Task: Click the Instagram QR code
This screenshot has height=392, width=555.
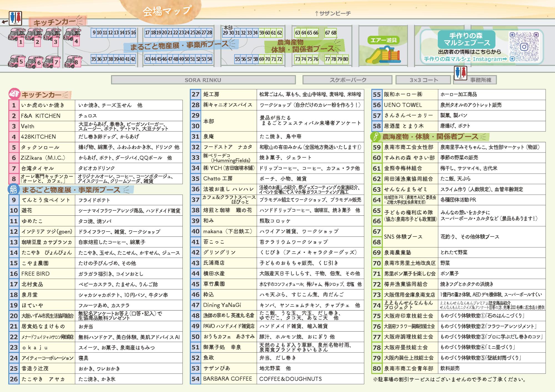Action: pyautogui.click(x=524, y=47)
